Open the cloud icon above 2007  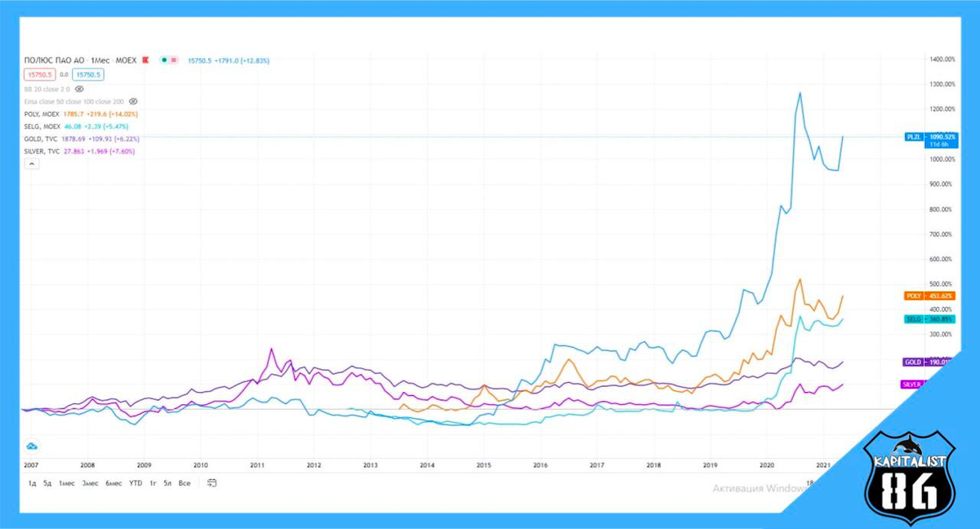(32, 446)
